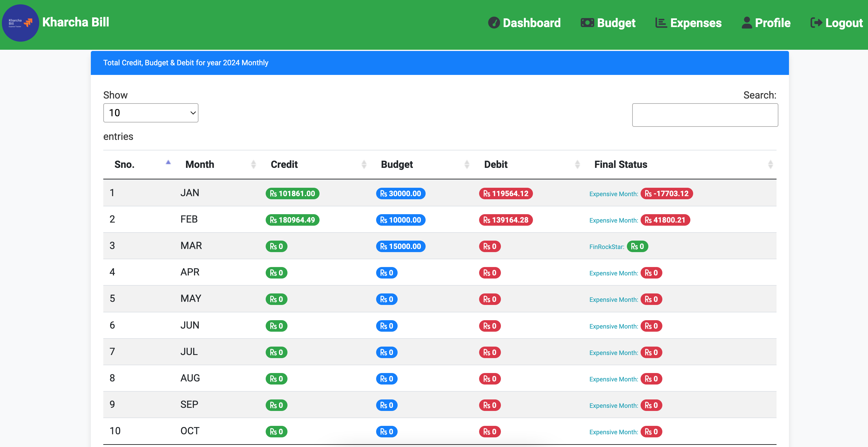
Task: Open the Dashboard speedometer icon
Action: pyautogui.click(x=494, y=23)
